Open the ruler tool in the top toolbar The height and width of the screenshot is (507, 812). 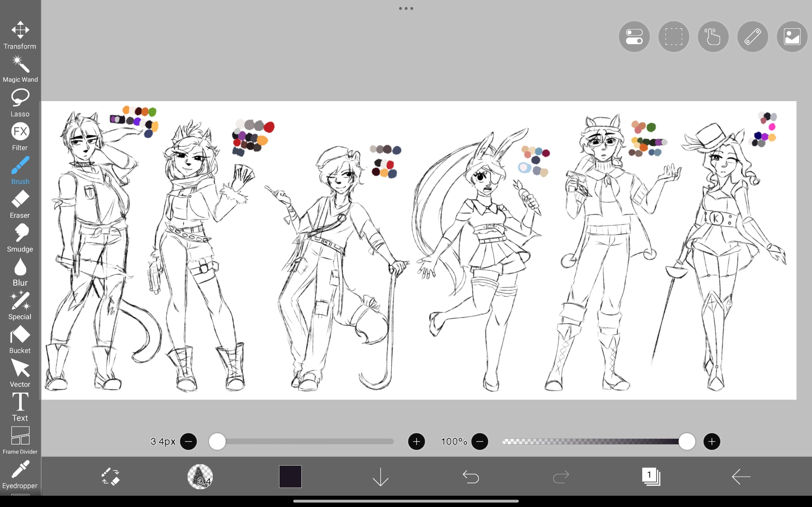(752, 36)
